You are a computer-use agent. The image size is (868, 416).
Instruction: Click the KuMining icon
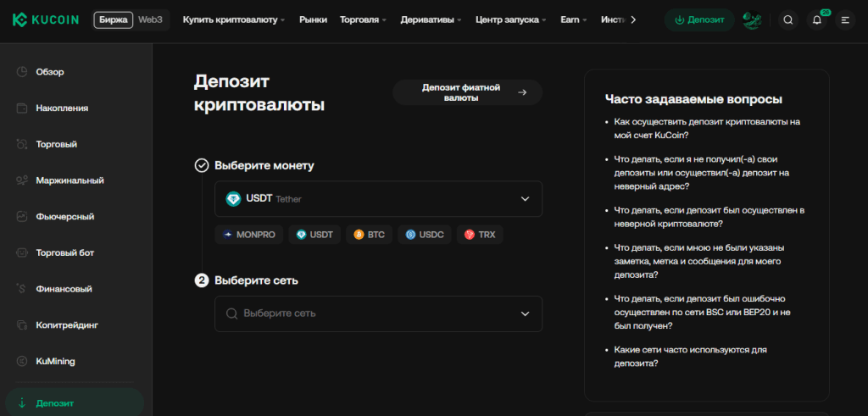[21, 361]
